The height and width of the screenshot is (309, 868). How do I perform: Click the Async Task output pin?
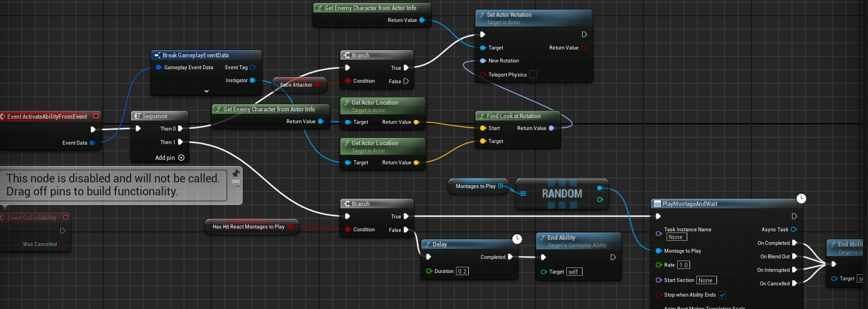pos(794,230)
